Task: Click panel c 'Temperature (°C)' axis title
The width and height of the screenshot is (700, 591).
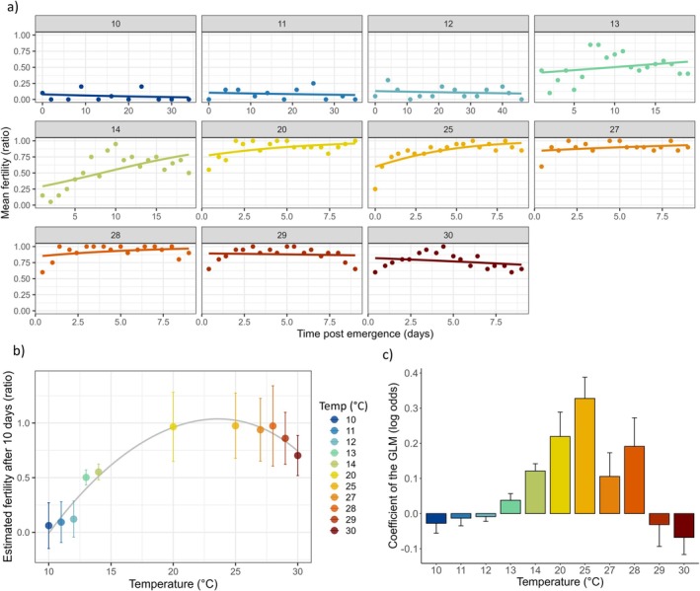Action: pos(560,582)
